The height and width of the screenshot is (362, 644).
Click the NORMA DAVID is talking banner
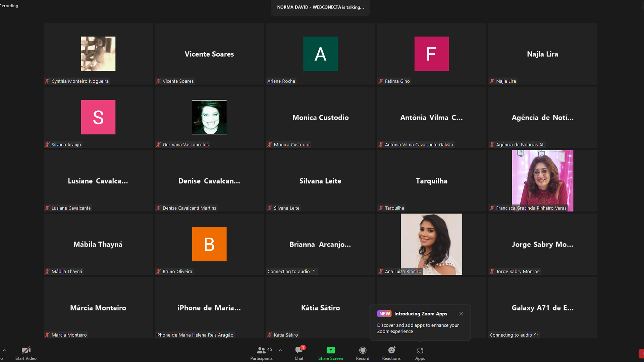[x=320, y=7]
